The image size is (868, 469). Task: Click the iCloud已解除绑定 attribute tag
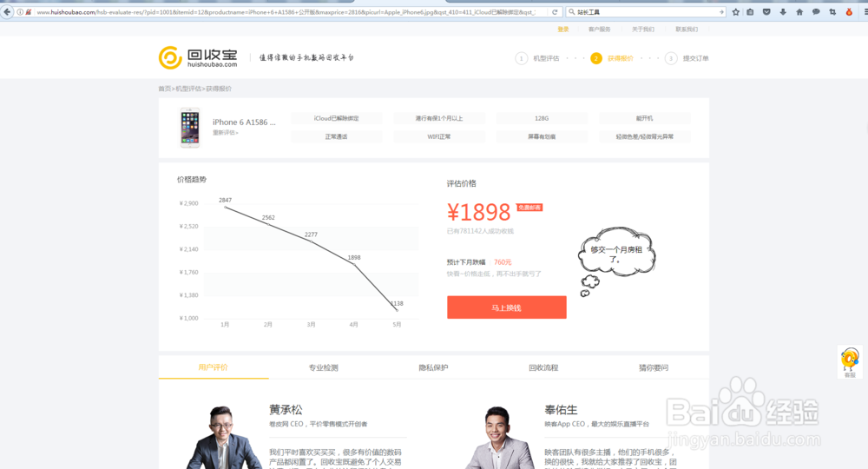(x=336, y=118)
